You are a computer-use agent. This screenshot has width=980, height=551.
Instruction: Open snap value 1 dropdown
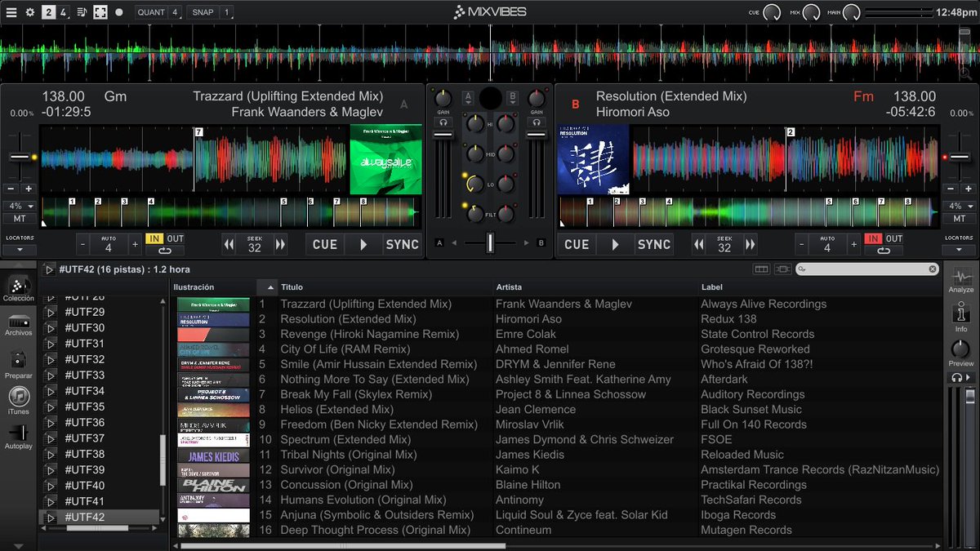[x=227, y=12]
